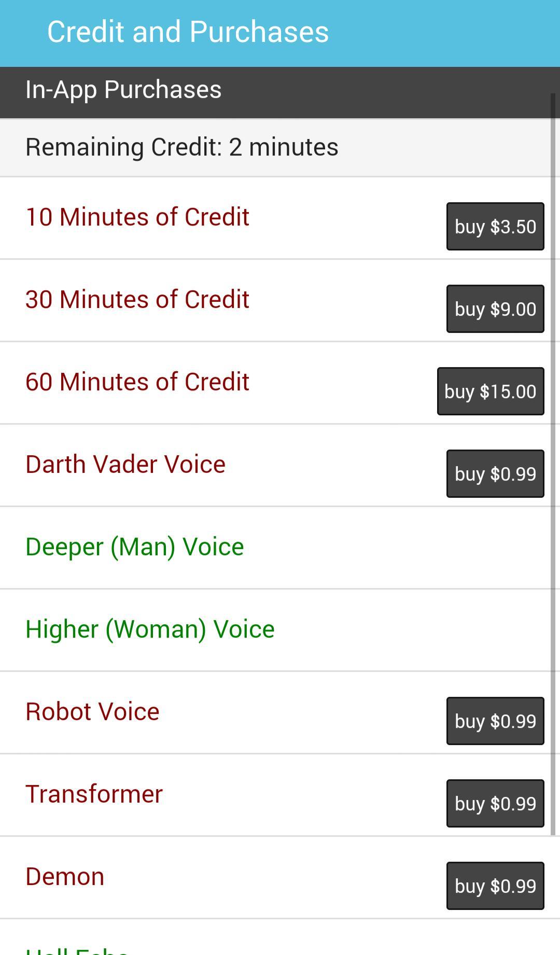Select the Transformer list entry
Image resolution: width=560 pixels, height=955 pixels.
click(94, 794)
